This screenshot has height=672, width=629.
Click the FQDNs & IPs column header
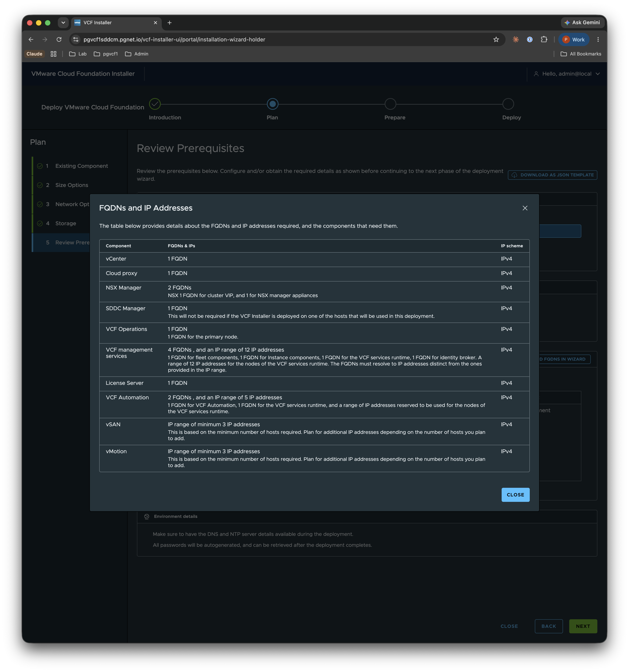point(181,246)
